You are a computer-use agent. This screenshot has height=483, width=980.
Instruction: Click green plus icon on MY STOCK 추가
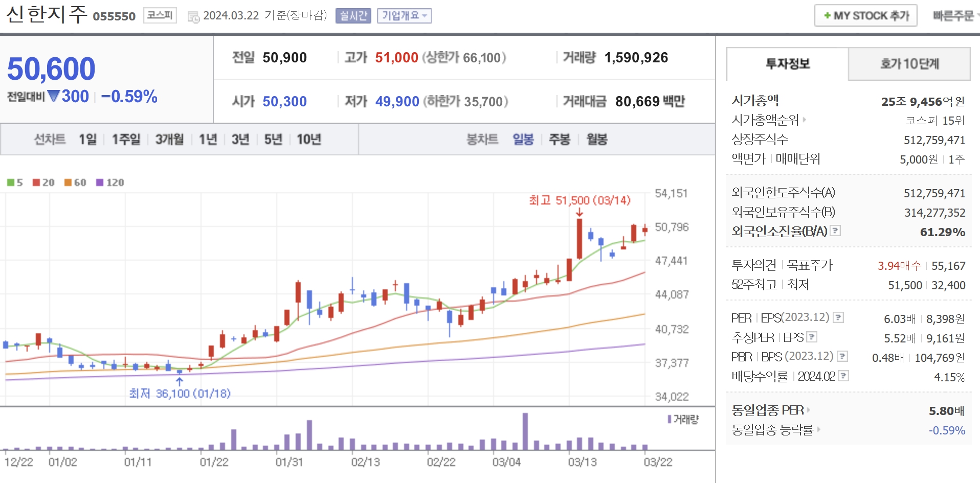coord(827,15)
